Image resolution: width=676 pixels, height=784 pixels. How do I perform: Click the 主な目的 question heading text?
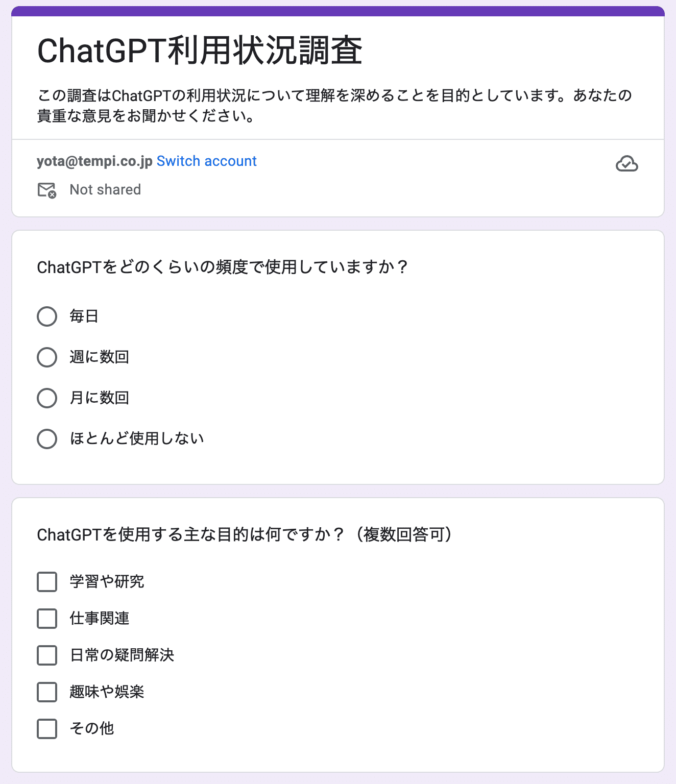244,534
